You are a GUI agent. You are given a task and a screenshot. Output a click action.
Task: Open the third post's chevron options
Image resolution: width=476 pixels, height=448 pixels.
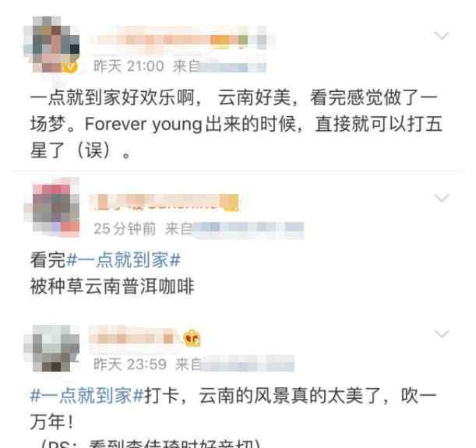click(x=442, y=334)
